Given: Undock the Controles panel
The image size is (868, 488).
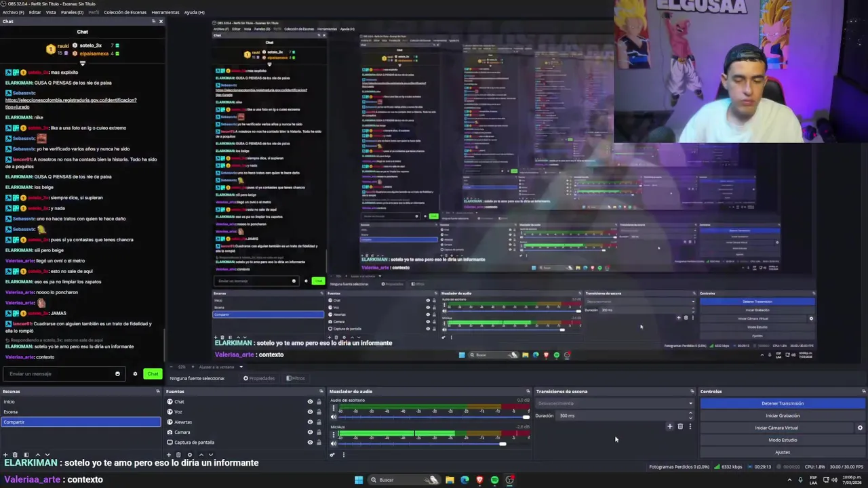Looking at the screenshot, I should 863,391.
